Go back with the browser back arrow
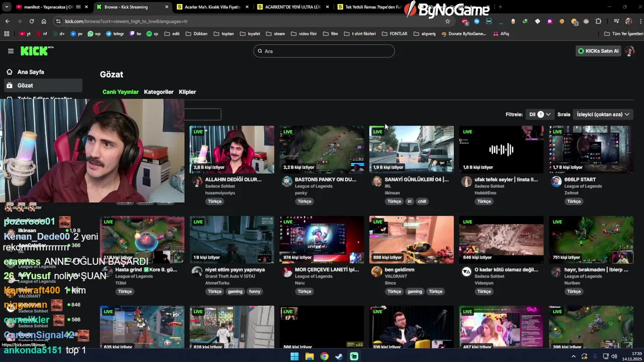Screen dimensions: 644x362 (7, 21)
